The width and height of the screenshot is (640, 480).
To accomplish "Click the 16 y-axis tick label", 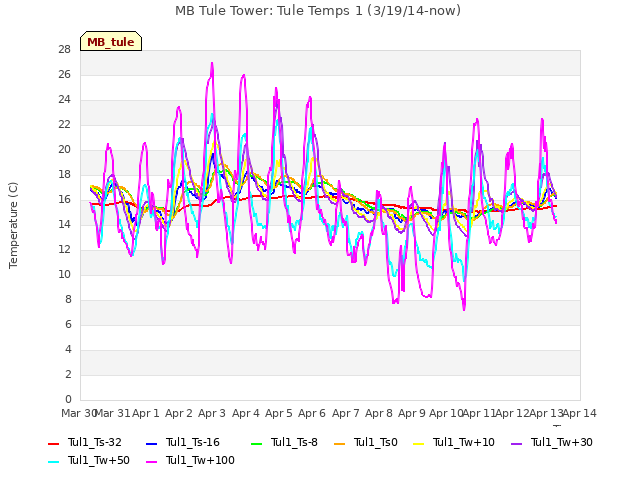I will click(x=65, y=200).
